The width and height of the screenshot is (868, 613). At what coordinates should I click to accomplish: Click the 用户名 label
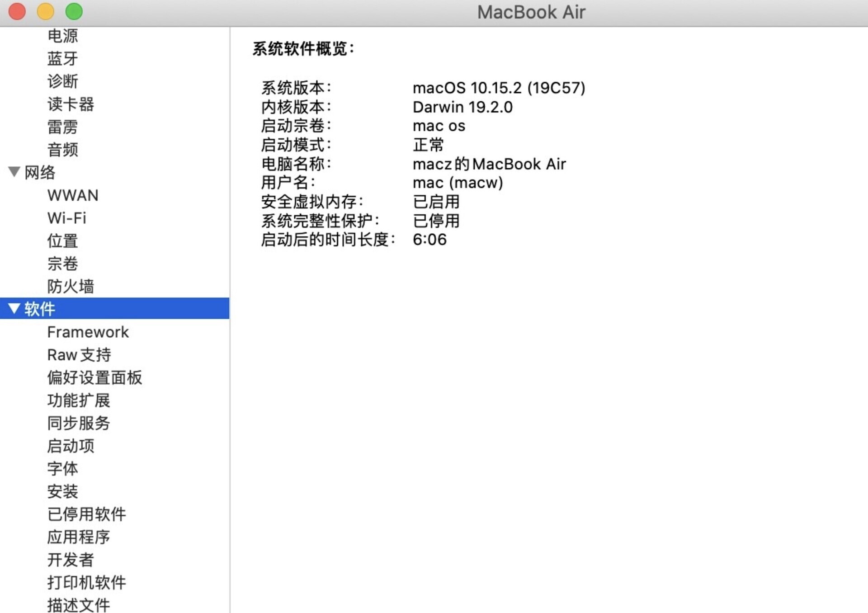tap(288, 183)
